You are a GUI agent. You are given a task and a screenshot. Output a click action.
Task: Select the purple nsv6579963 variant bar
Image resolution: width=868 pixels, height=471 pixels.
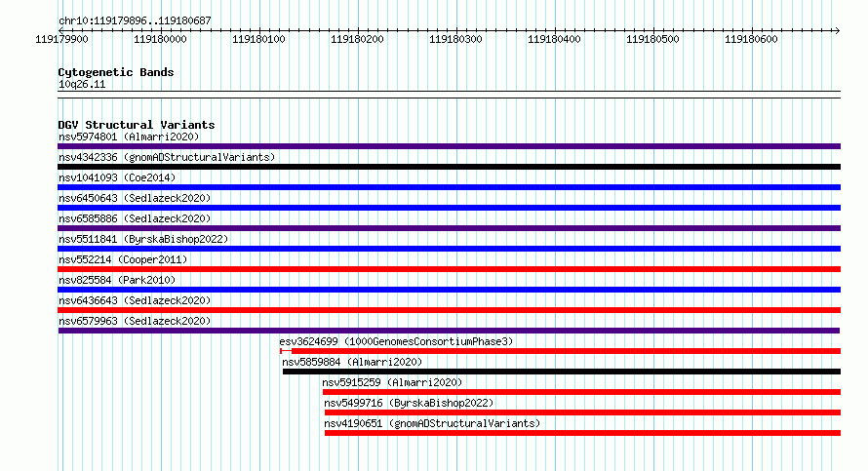pyautogui.click(x=449, y=331)
